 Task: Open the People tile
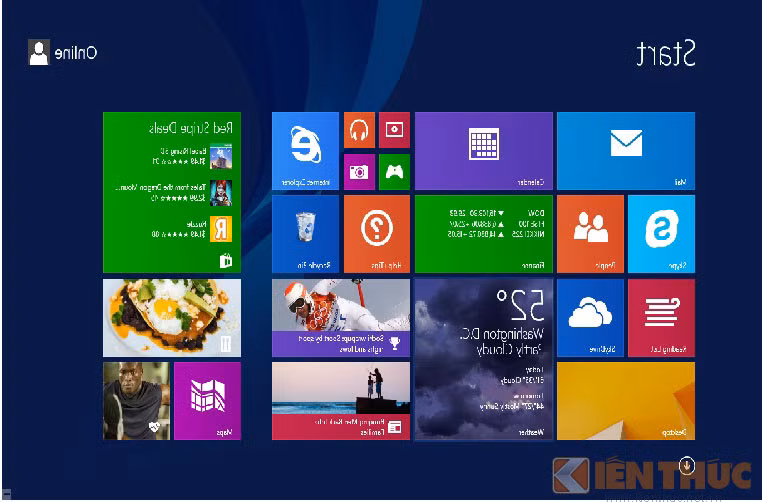pyautogui.click(x=590, y=233)
